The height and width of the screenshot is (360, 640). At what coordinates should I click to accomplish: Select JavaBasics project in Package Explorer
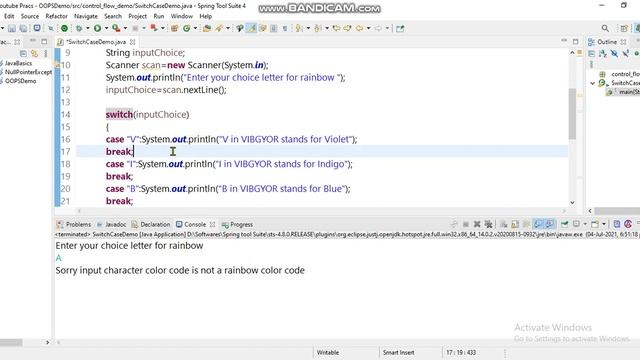point(18,63)
